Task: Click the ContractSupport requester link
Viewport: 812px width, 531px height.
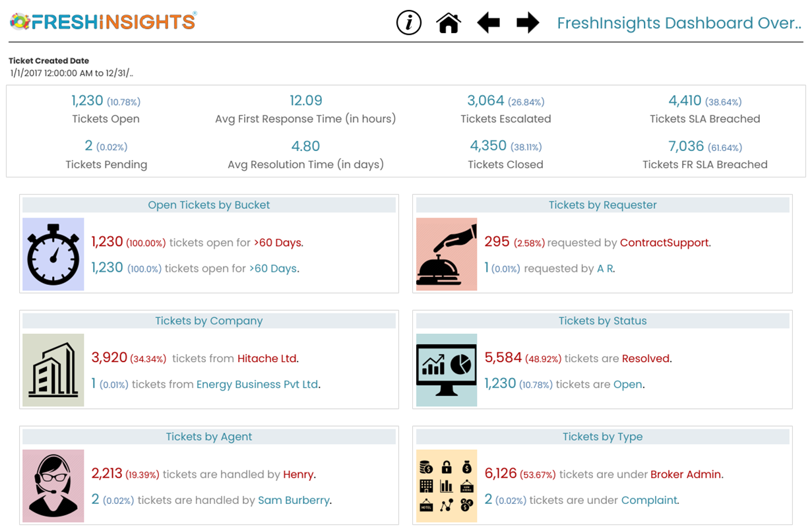Action: [664, 243]
